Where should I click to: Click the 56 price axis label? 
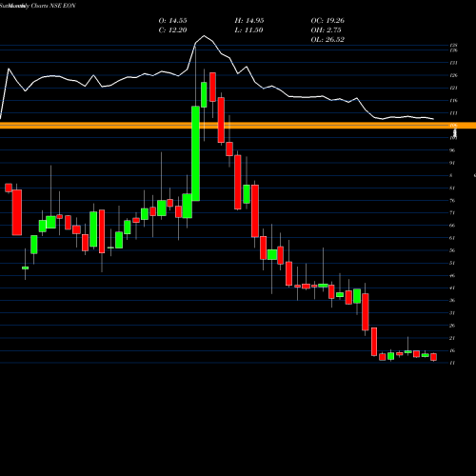click(x=452, y=250)
